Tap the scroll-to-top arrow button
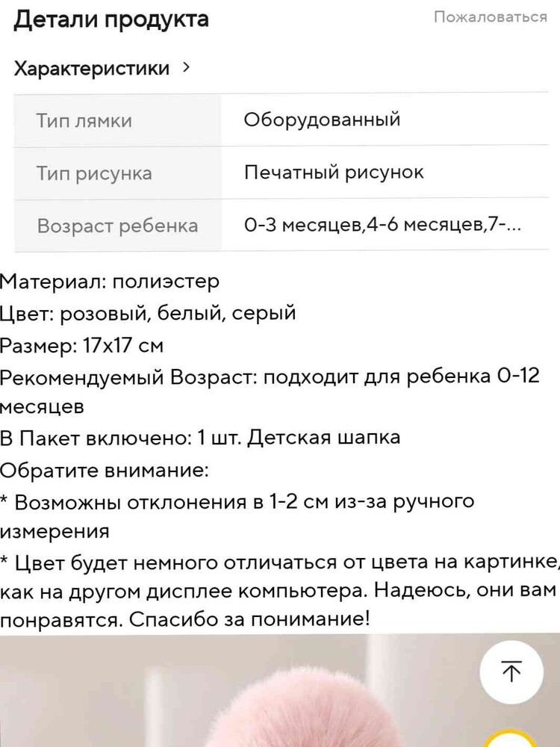This screenshot has height=747, width=560. click(511, 672)
